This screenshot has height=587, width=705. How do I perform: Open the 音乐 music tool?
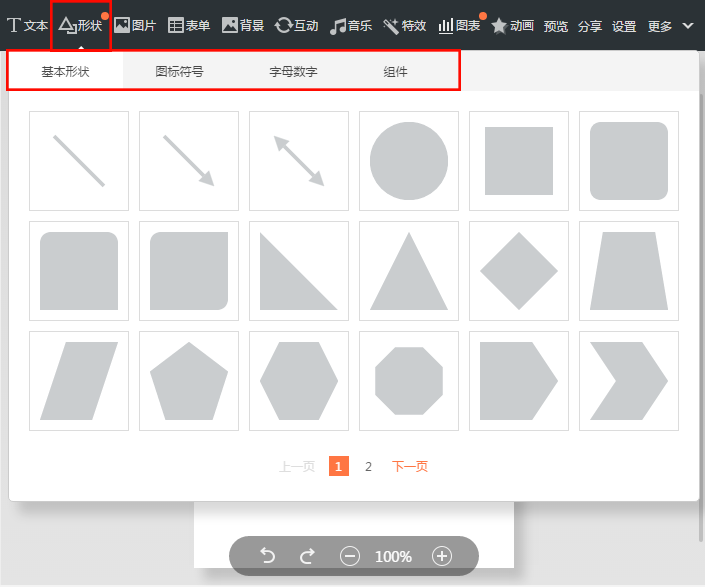(x=351, y=26)
